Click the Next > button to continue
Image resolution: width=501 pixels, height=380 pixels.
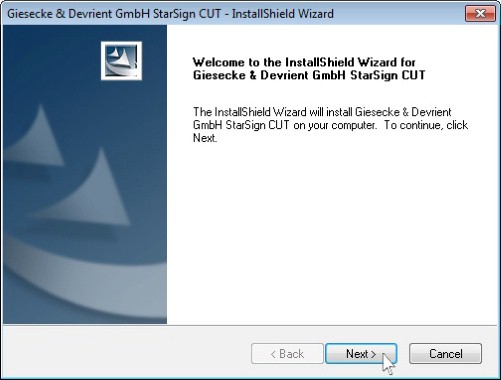click(x=361, y=353)
